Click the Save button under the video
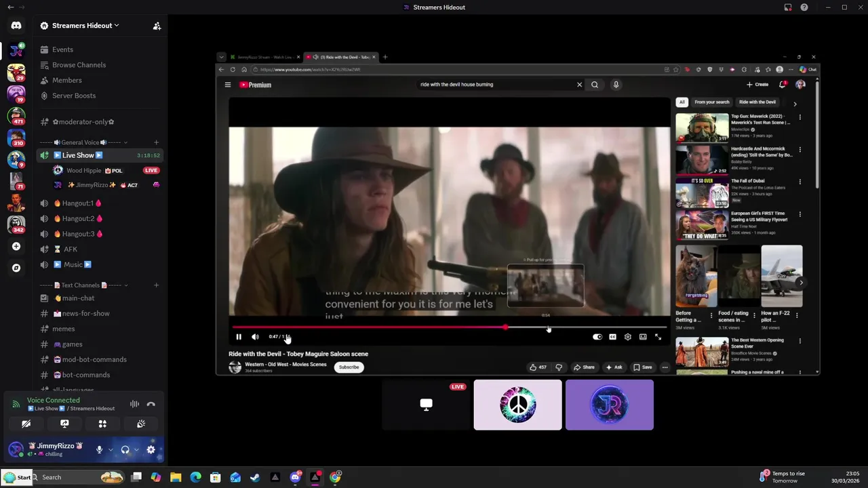 pos(643,367)
